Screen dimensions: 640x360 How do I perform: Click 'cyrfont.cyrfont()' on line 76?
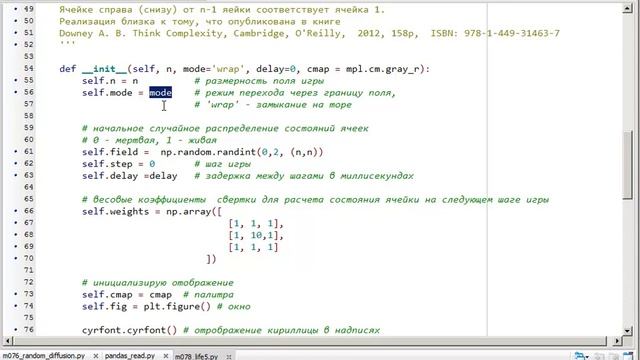tap(129, 330)
